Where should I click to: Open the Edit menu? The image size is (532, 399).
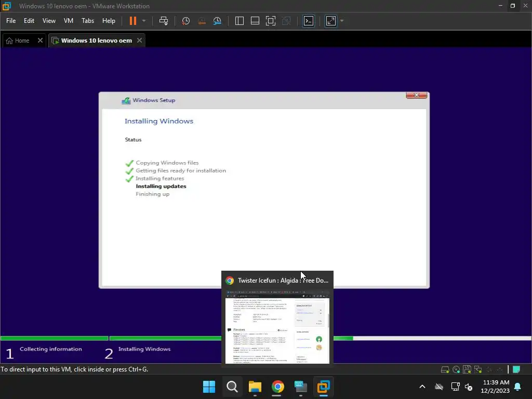pos(29,21)
